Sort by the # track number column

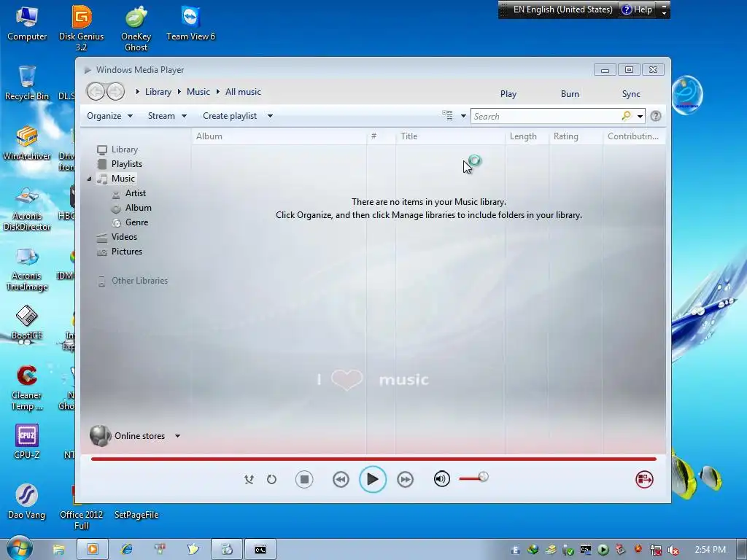tap(381, 136)
